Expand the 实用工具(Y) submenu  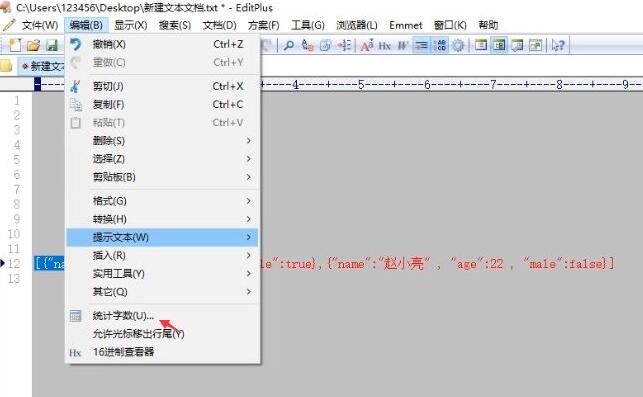pos(163,274)
